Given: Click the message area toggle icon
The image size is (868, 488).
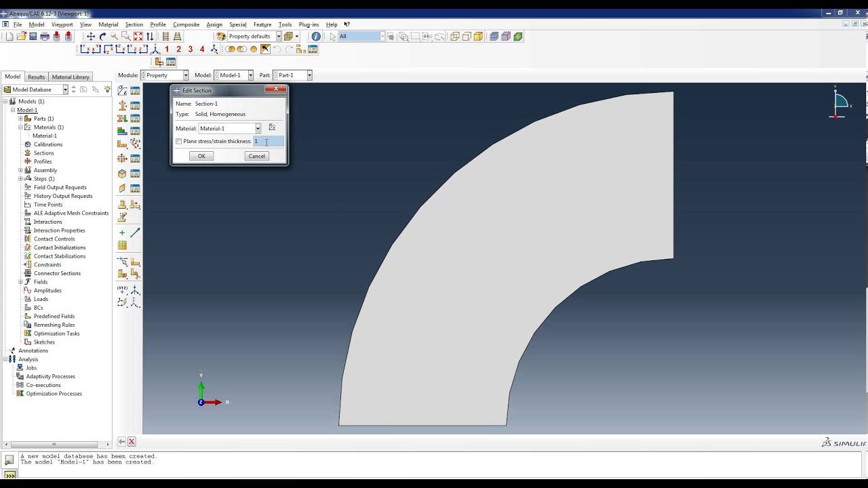Looking at the screenshot, I should 9,460.
